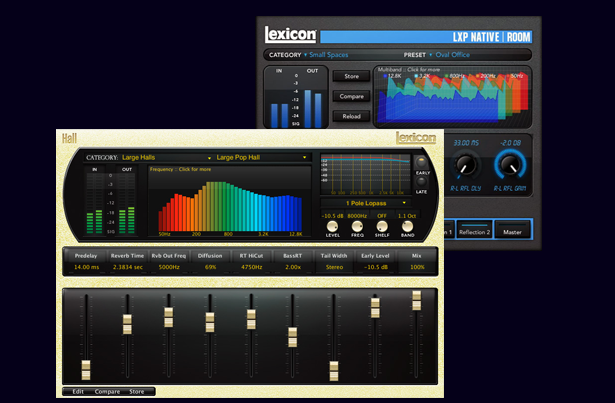Image resolution: width=615 pixels, height=403 pixels.
Task: Open the Large Pop Hall preset dropdown
Action: click(261, 157)
